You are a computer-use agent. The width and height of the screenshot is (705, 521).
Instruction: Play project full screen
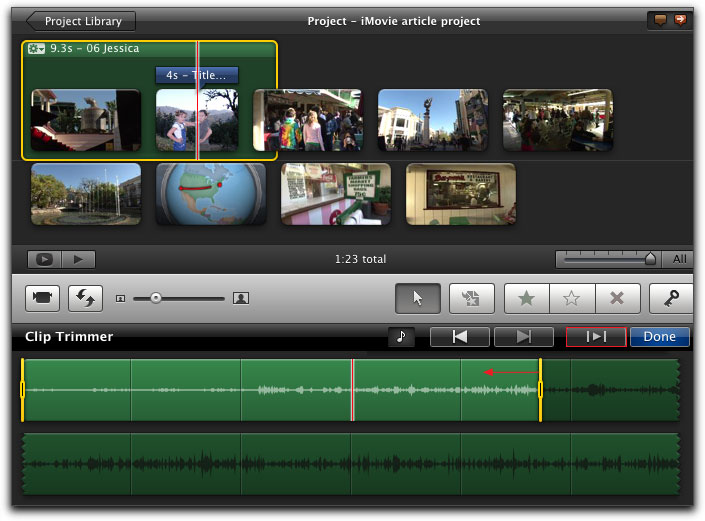(45, 259)
